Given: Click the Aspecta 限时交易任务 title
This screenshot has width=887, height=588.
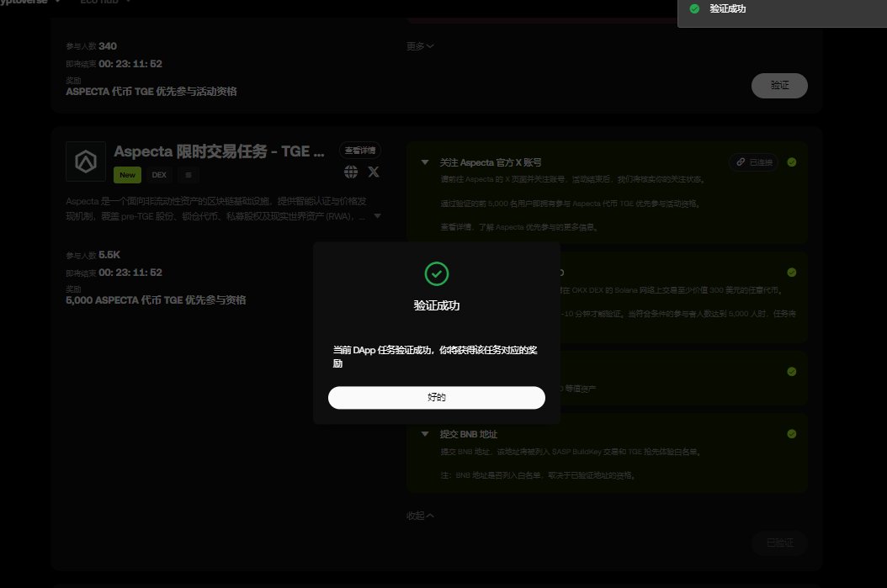Looking at the screenshot, I should coord(219,151).
